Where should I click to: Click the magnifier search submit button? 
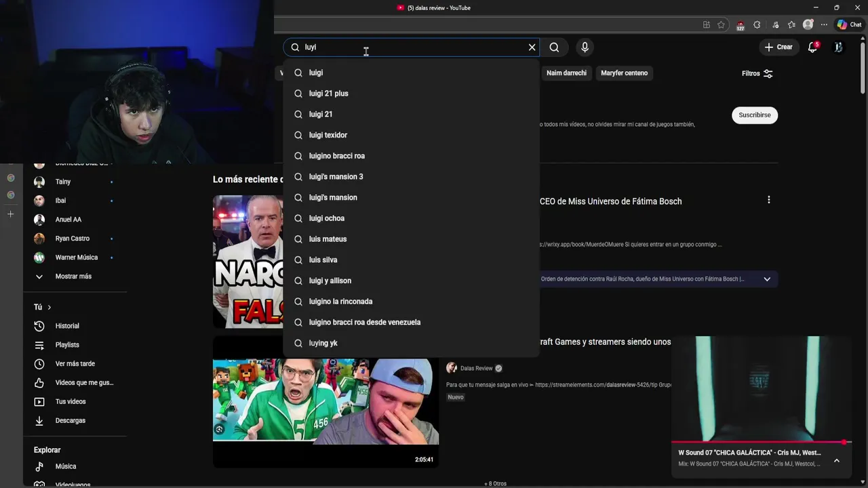tap(554, 47)
